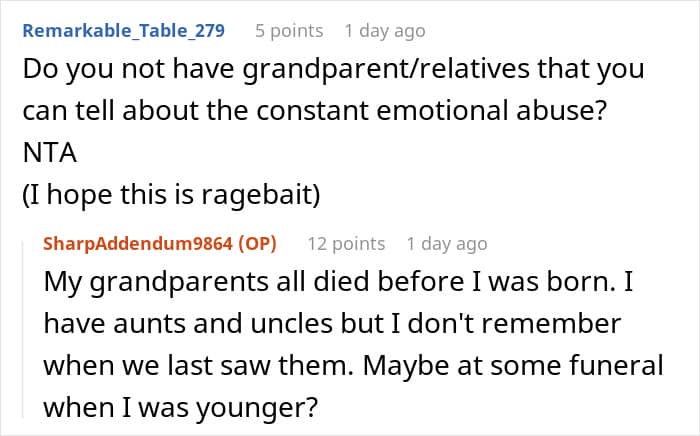
Task: Click the line starting "have aunts and uncles"
Action: coord(332,325)
